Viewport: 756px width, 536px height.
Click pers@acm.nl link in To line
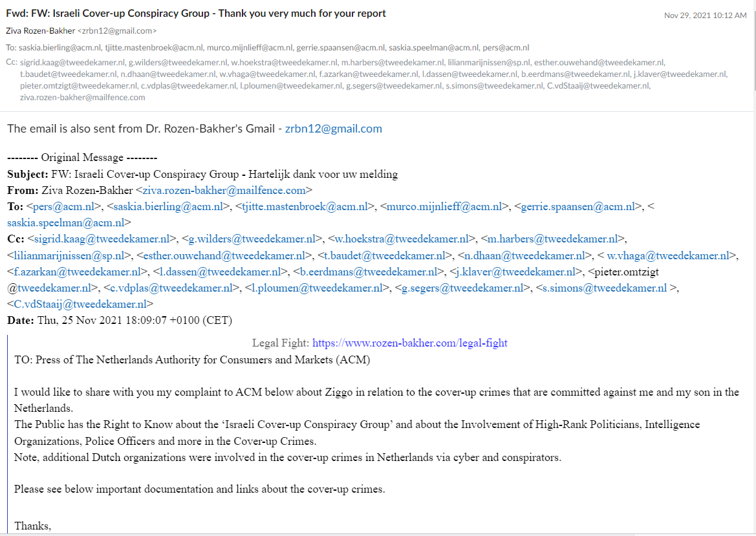coord(63,207)
